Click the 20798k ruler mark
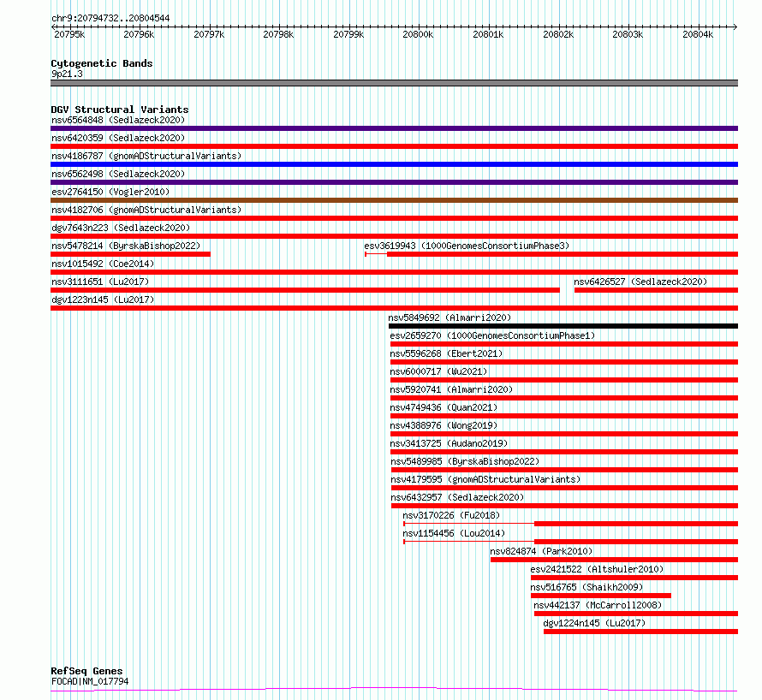 [x=278, y=34]
